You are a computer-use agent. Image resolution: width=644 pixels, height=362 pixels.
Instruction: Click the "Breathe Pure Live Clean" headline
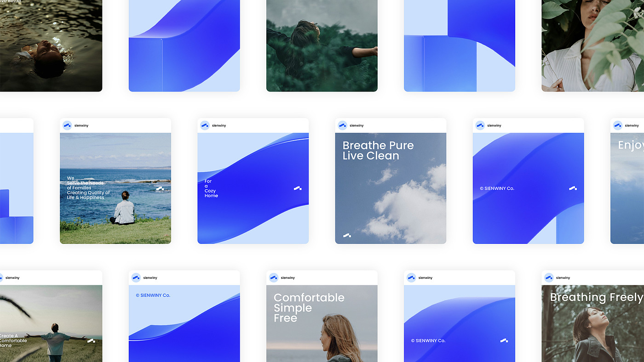(378, 151)
